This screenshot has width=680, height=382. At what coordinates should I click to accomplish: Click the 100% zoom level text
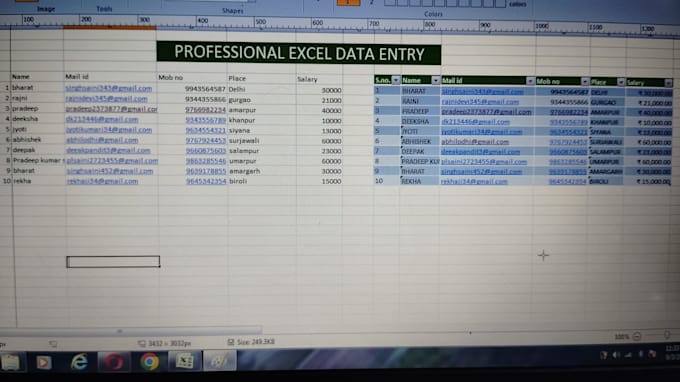[x=622, y=336]
